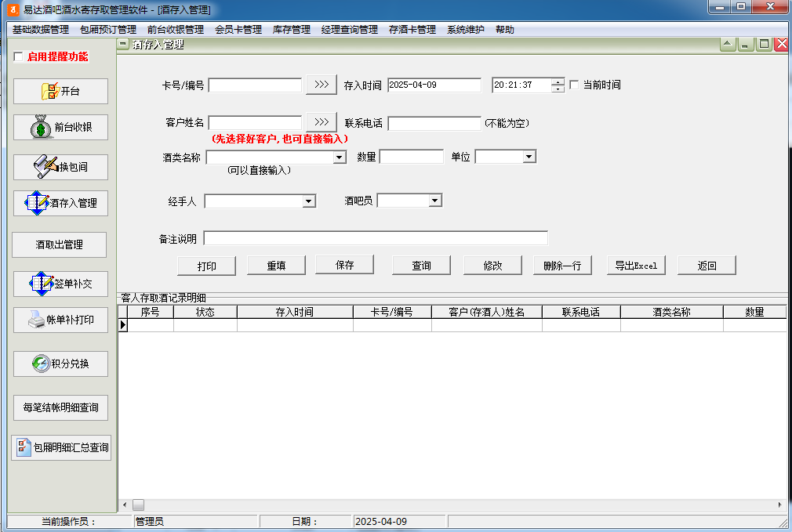Select the 换包间 sidebar icon
This screenshot has width=792, height=532.
60,167
